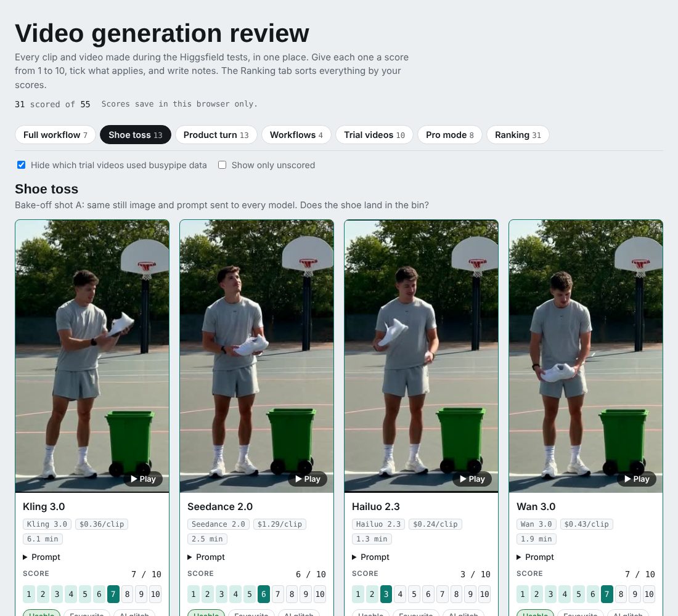Click the $0.24/clip price tag
The image size is (678, 616).
coord(435,524)
